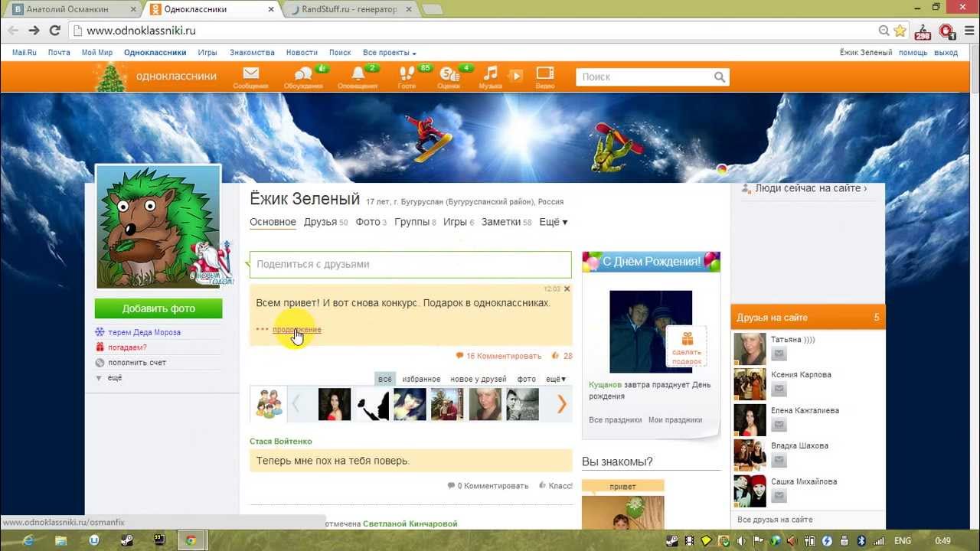980x551 pixels.
Task: Expand the Ещё profile menu
Action: pyautogui.click(x=554, y=222)
